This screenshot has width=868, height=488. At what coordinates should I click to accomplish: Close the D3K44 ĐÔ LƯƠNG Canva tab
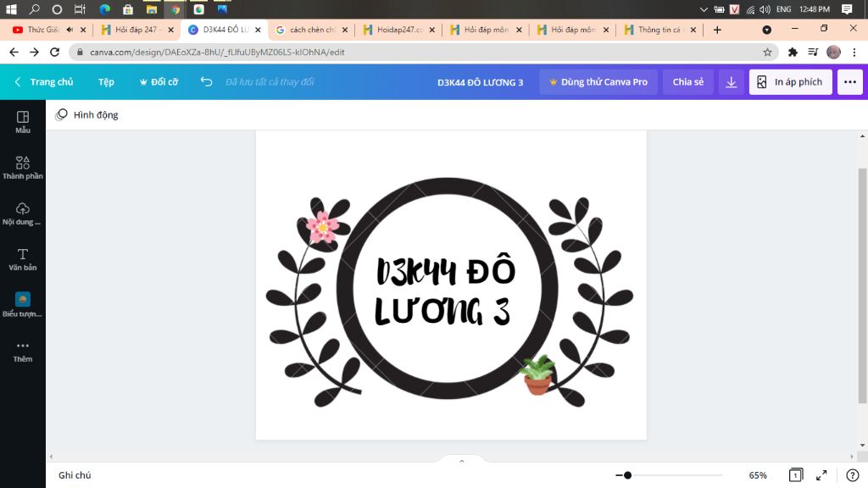[x=258, y=30]
